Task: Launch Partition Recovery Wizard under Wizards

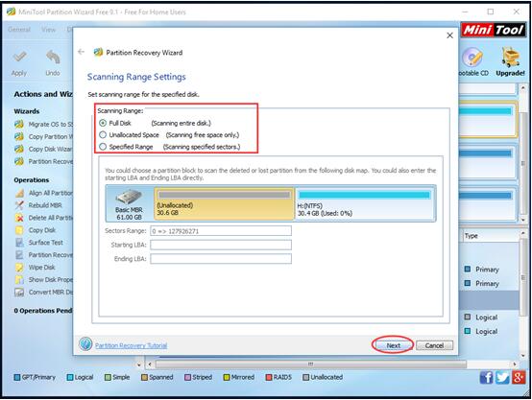Action: click(44, 161)
